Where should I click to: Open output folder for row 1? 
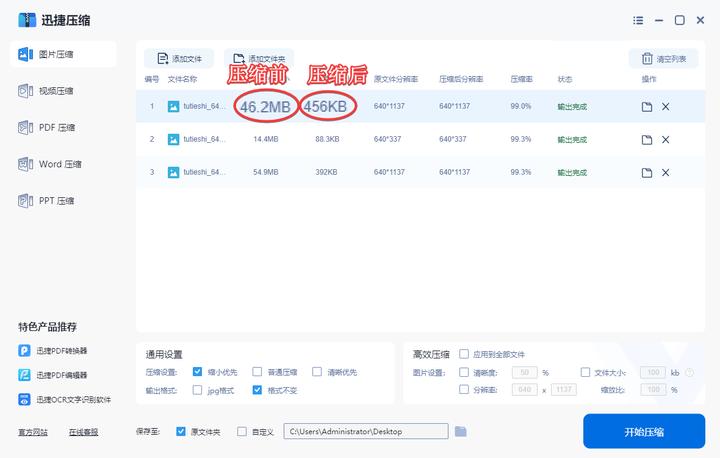pyautogui.click(x=647, y=107)
